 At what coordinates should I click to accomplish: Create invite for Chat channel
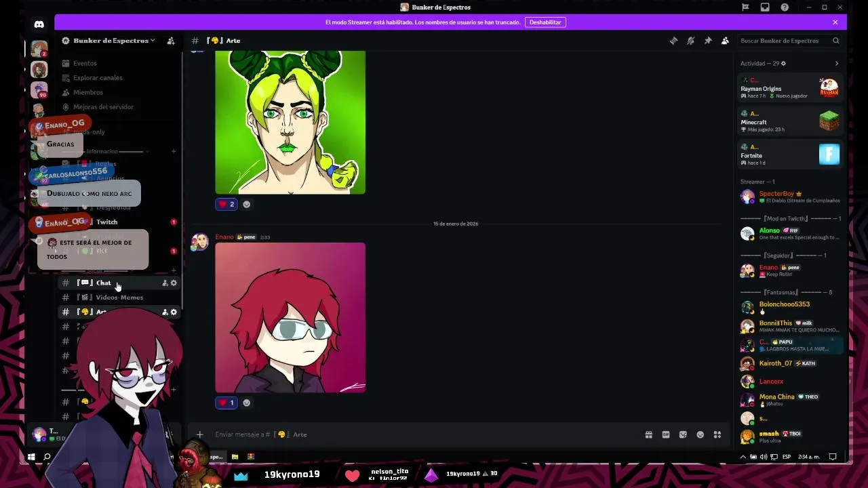point(165,283)
